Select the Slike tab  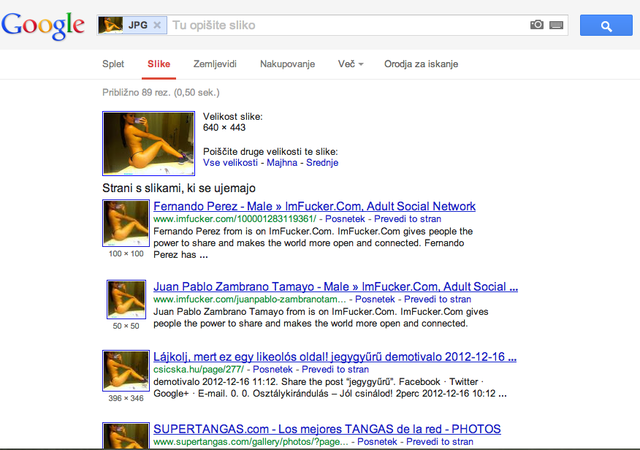pyautogui.click(x=159, y=64)
